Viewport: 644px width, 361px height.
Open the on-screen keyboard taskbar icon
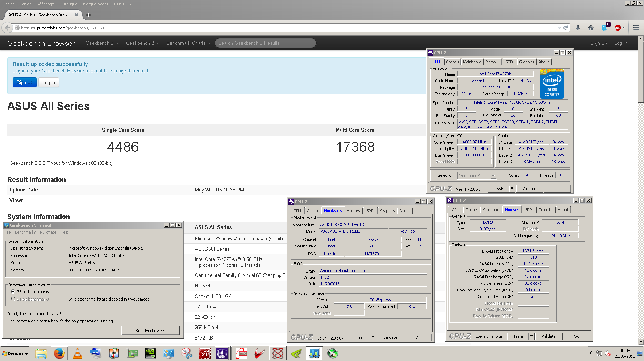tap(95, 353)
